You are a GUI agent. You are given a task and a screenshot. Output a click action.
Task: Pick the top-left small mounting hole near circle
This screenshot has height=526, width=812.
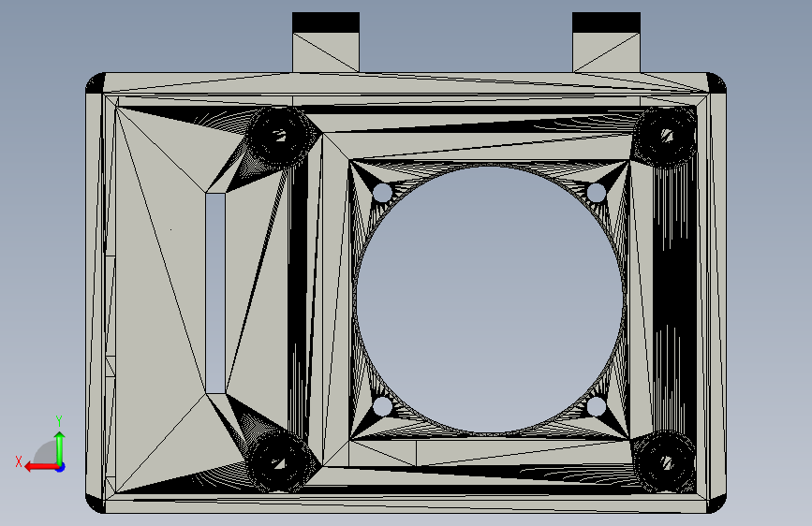[382, 193]
